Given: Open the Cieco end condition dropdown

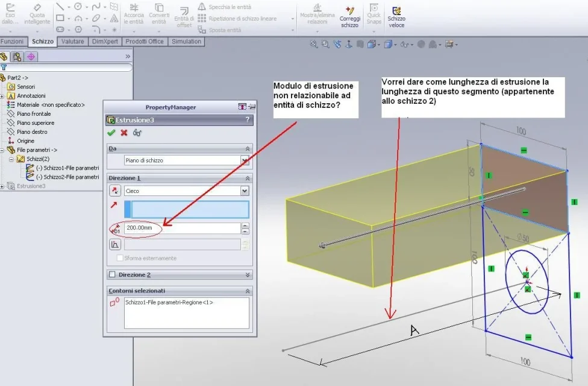Looking at the screenshot, I should [245, 191].
